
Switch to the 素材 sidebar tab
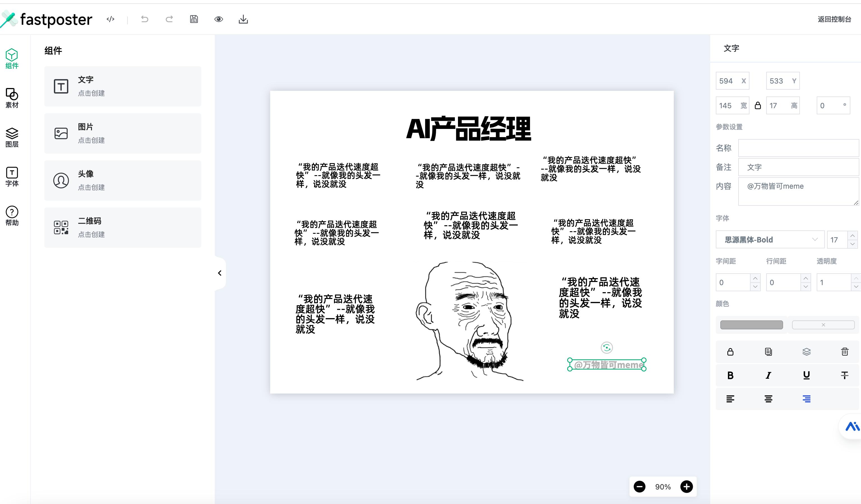12,98
